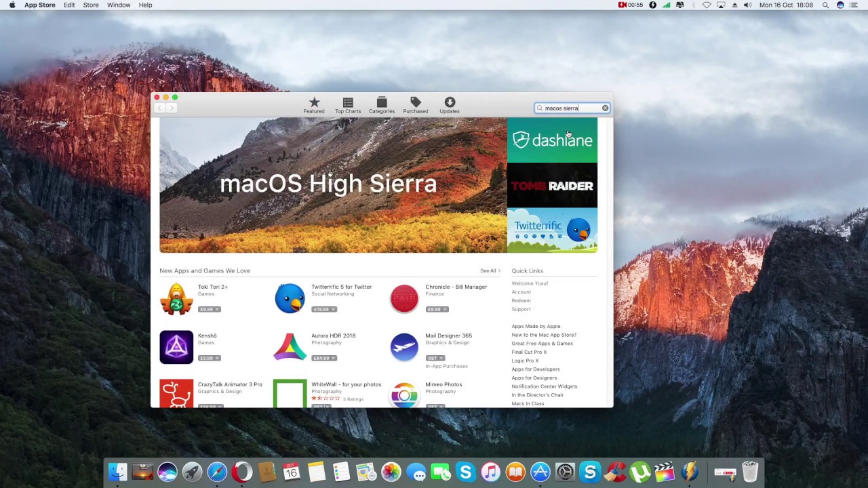
Task: Open the Aurora HDR 2018 icon
Action: click(290, 347)
